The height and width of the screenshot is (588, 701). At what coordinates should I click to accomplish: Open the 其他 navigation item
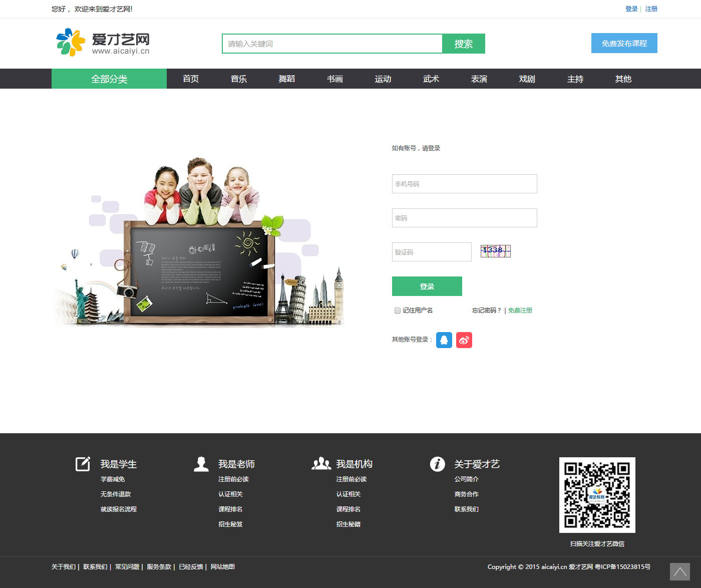click(623, 79)
